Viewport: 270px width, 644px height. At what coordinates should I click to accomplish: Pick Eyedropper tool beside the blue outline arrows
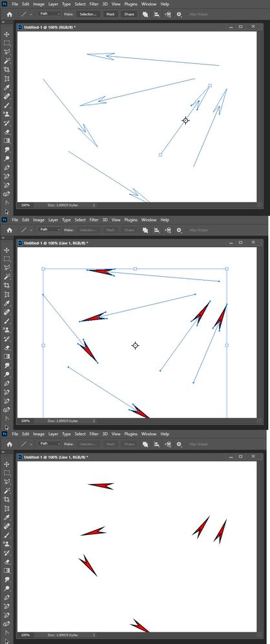[6, 88]
